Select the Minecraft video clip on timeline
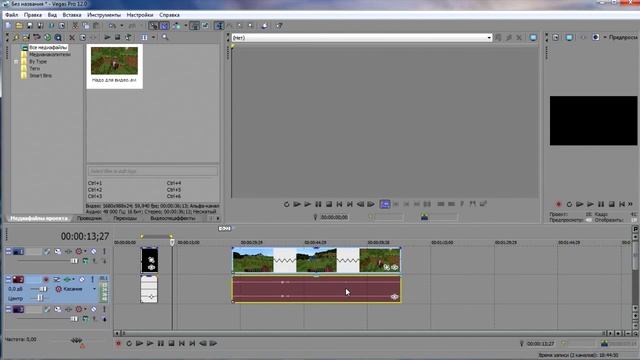The width and height of the screenshot is (640, 360). [x=316, y=260]
